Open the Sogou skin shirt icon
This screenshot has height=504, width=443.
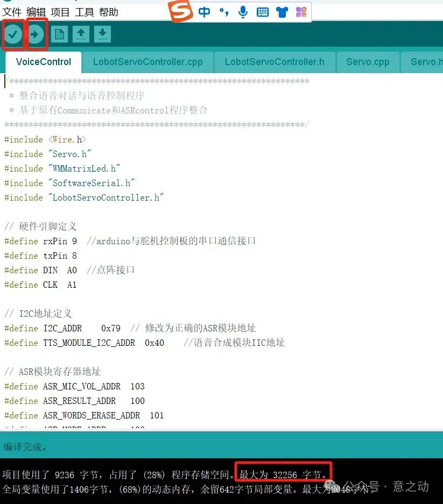click(282, 12)
